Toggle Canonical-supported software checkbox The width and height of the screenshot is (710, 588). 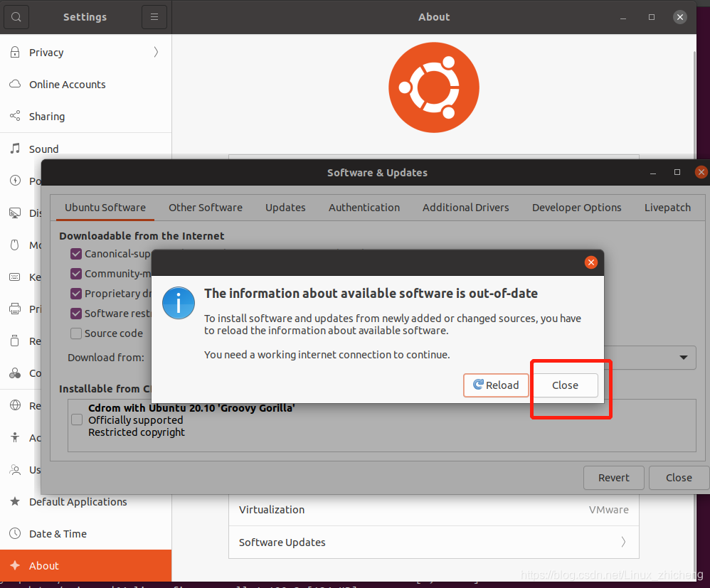coord(76,254)
